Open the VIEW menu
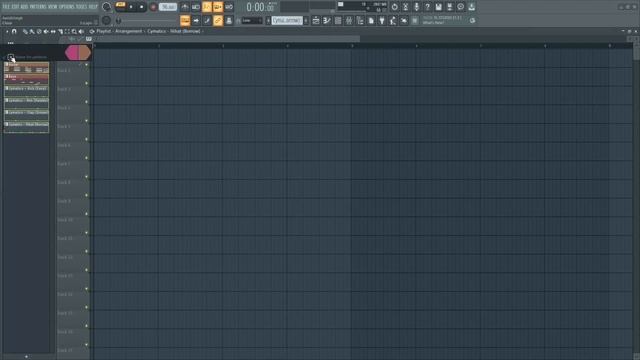This screenshot has width=640, height=360. pos(53,7)
